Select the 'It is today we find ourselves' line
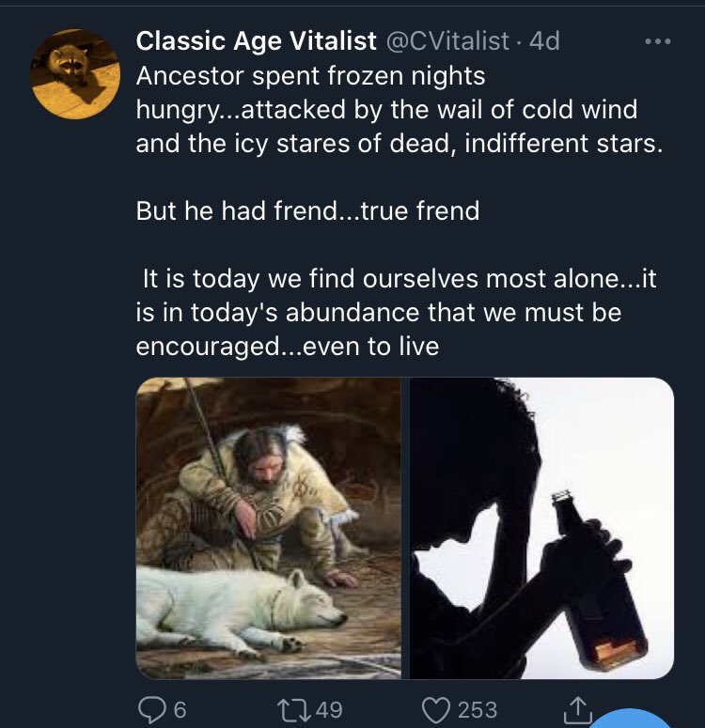Image resolution: width=705 pixels, height=728 pixels. [x=399, y=279]
